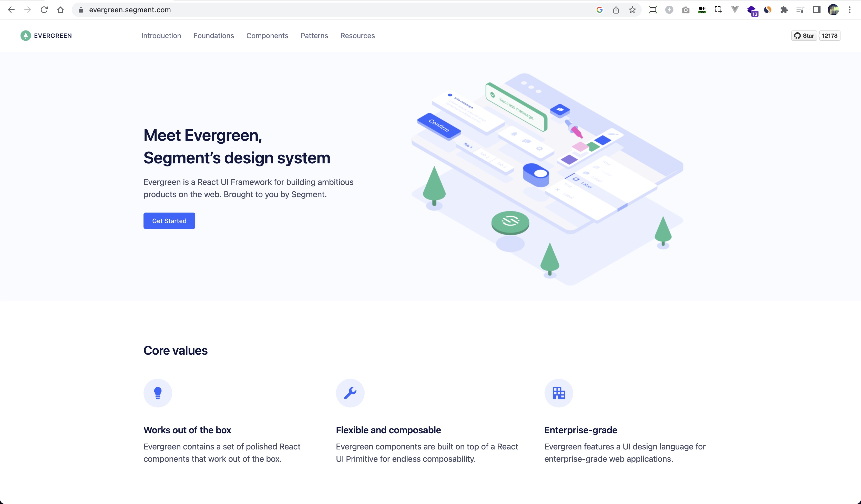This screenshot has width=861, height=504.
Task: Click the orange and navy swirl extension
Action: tap(768, 10)
